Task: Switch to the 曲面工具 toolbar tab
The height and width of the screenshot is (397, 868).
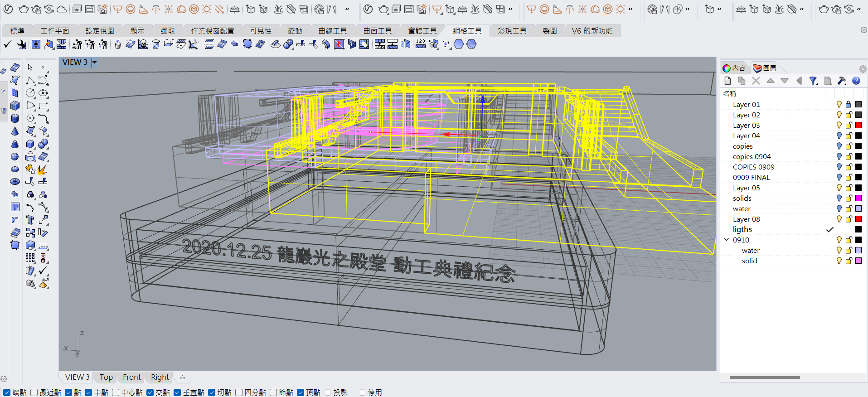Action: point(377,31)
